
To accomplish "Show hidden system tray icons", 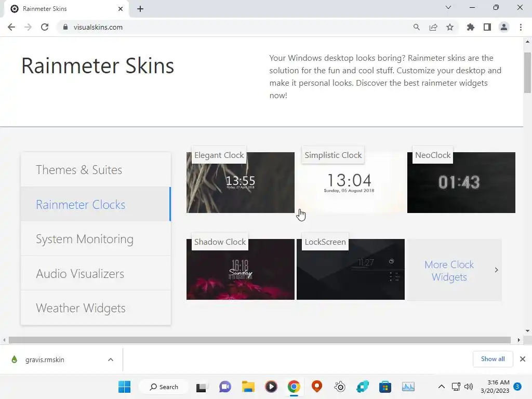I will coord(442,387).
